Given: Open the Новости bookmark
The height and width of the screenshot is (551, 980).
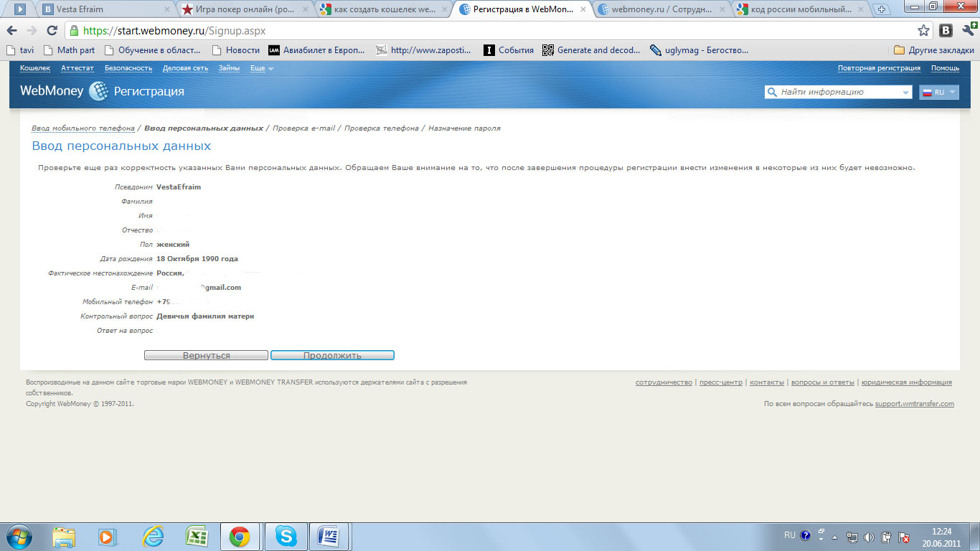Looking at the screenshot, I should (x=236, y=50).
